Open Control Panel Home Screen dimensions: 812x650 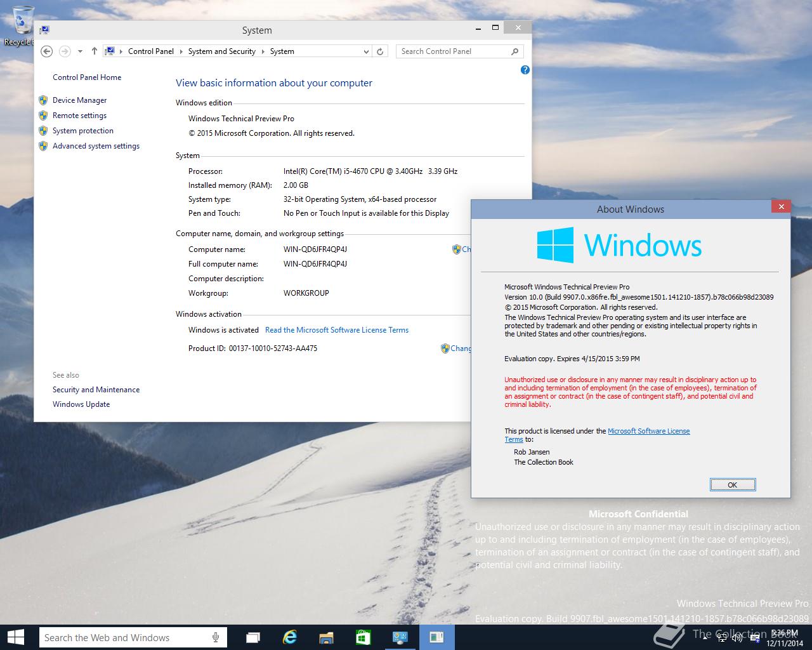tap(87, 77)
